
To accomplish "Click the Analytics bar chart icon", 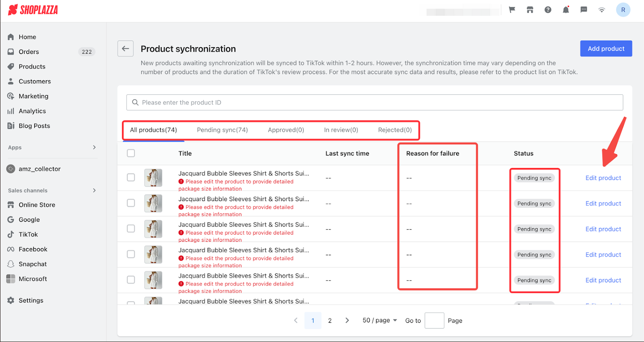I will [x=11, y=111].
